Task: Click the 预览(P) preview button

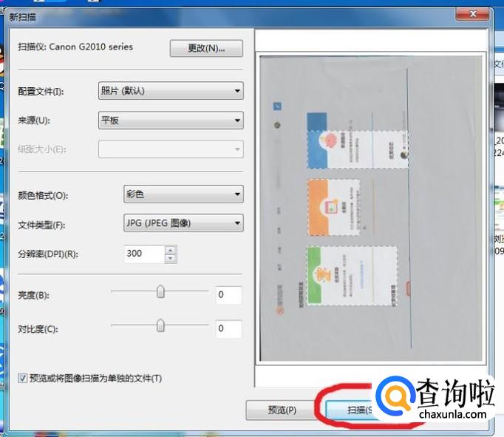Action: pyautogui.click(x=281, y=410)
